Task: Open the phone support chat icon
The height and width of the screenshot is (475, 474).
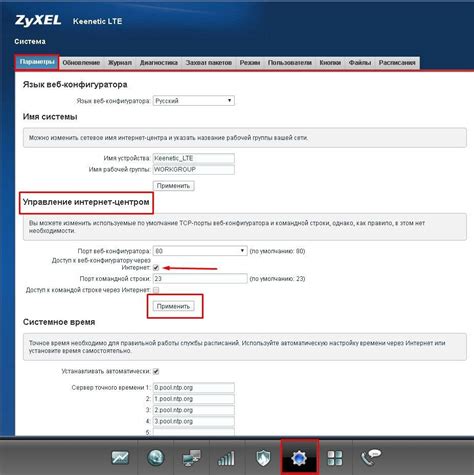Action: (x=371, y=457)
